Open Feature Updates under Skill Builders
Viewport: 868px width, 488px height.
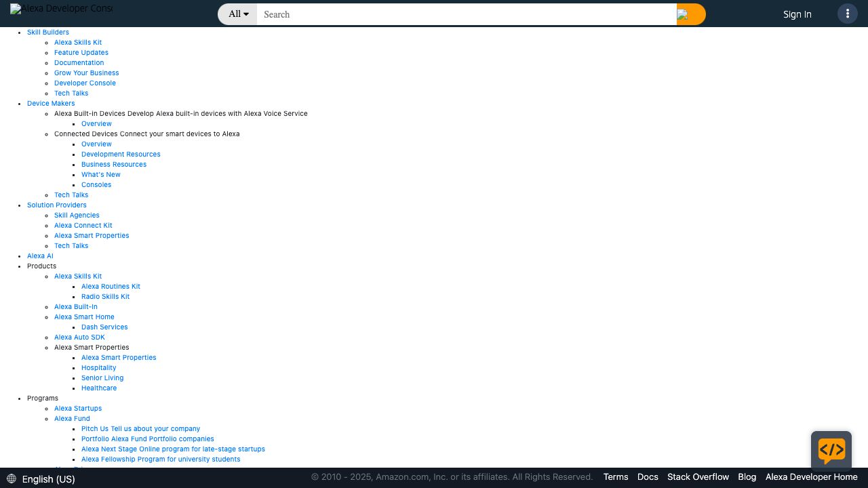[x=81, y=52]
